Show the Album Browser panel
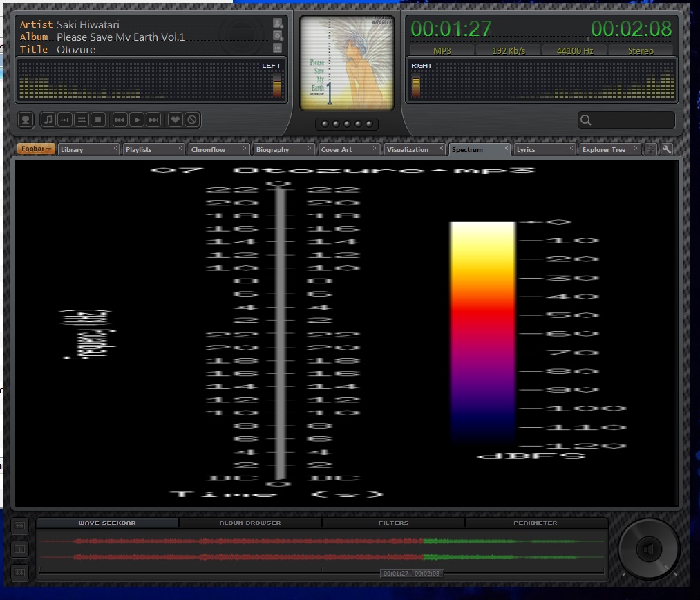The image size is (700, 600). click(250, 523)
